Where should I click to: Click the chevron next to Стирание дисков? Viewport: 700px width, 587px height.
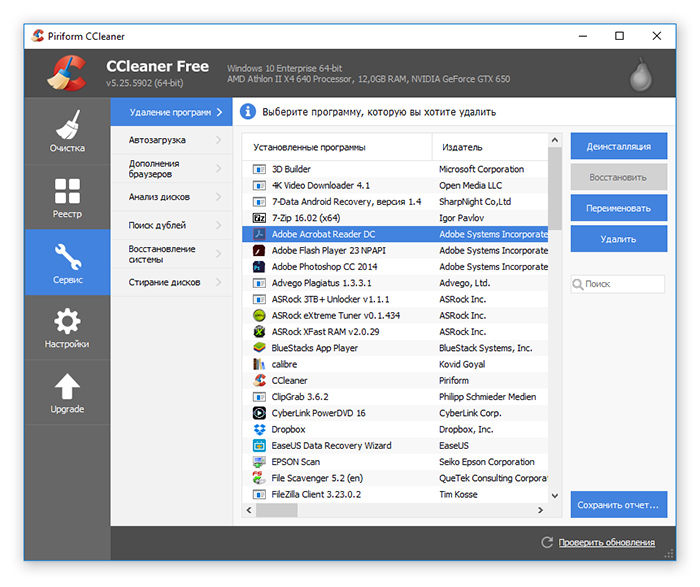[219, 282]
